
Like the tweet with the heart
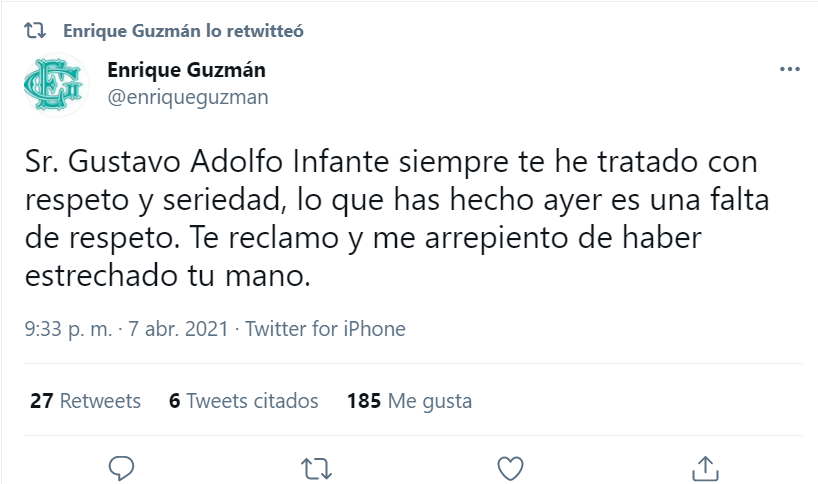pos(510,467)
